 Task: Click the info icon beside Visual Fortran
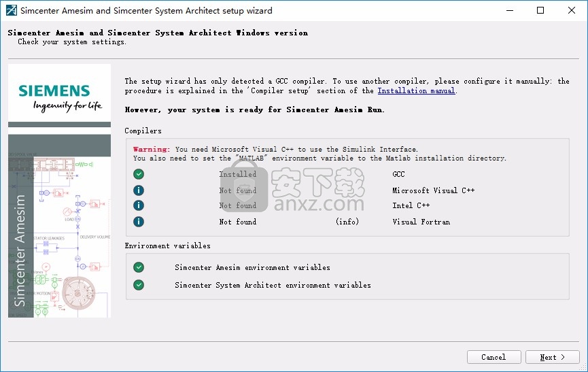pyautogui.click(x=139, y=222)
